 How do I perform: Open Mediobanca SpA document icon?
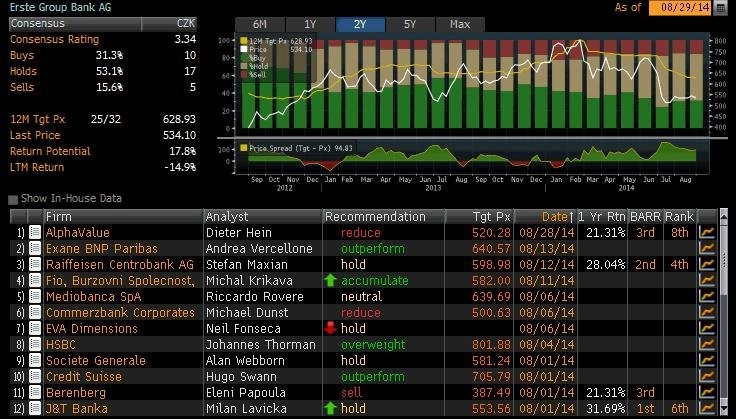pos(35,296)
